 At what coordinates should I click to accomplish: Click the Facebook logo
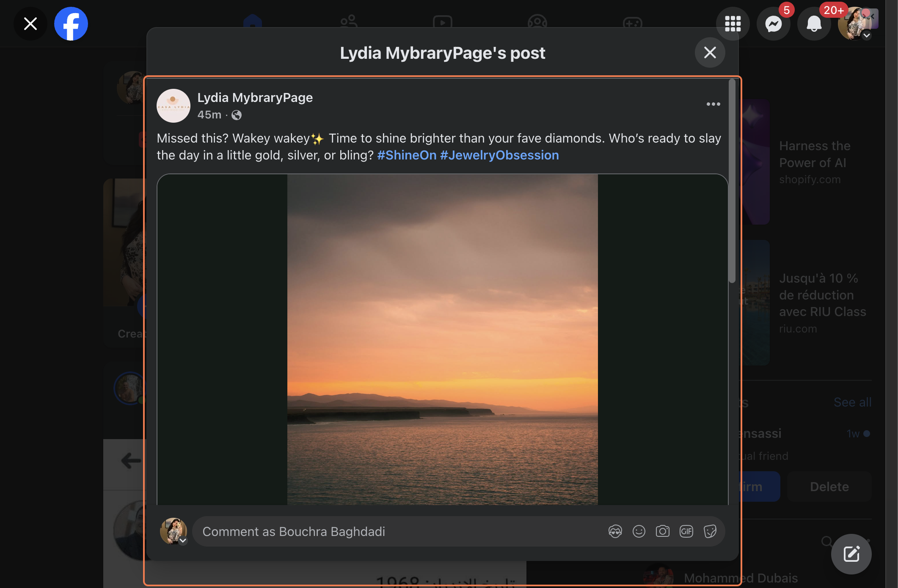pyautogui.click(x=71, y=24)
